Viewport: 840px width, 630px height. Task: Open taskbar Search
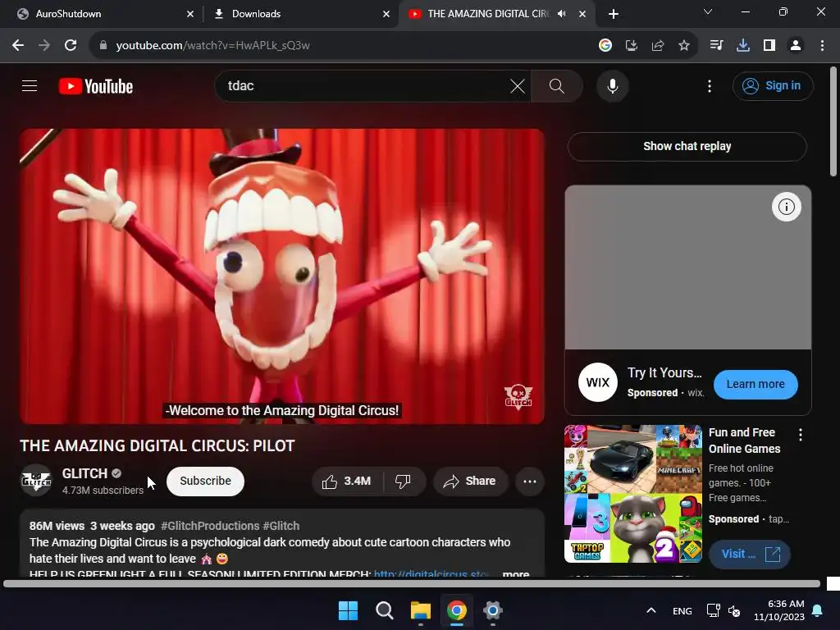tap(384, 610)
